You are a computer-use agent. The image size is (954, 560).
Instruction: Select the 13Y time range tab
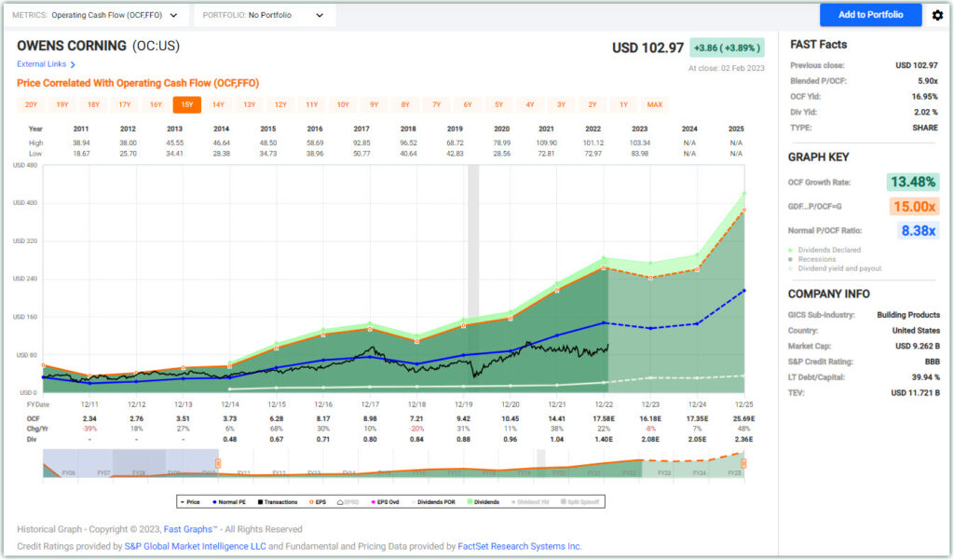pyautogui.click(x=250, y=104)
